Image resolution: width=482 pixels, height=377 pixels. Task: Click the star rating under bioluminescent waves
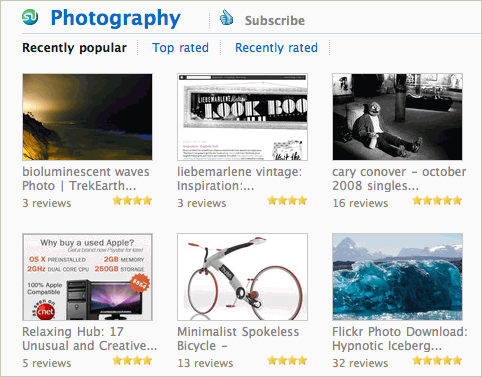point(132,200)
